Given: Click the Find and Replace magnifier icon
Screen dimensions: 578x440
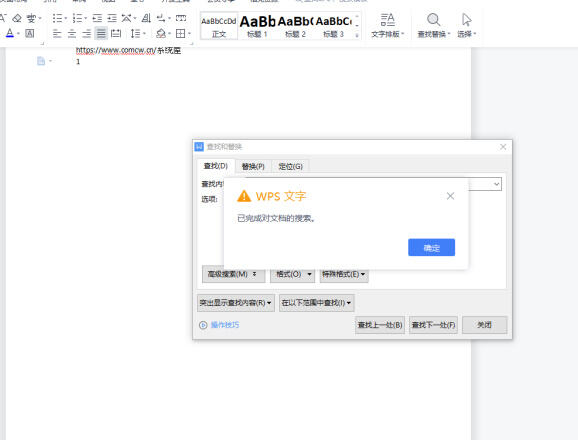Looking at the screenshot, I should point(433,19).
